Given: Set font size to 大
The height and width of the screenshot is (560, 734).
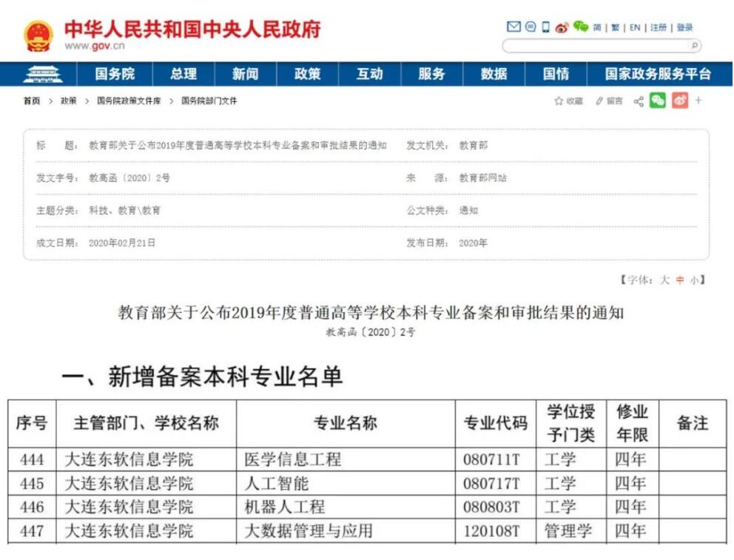Looking at the screenshot, I should 664,280.
